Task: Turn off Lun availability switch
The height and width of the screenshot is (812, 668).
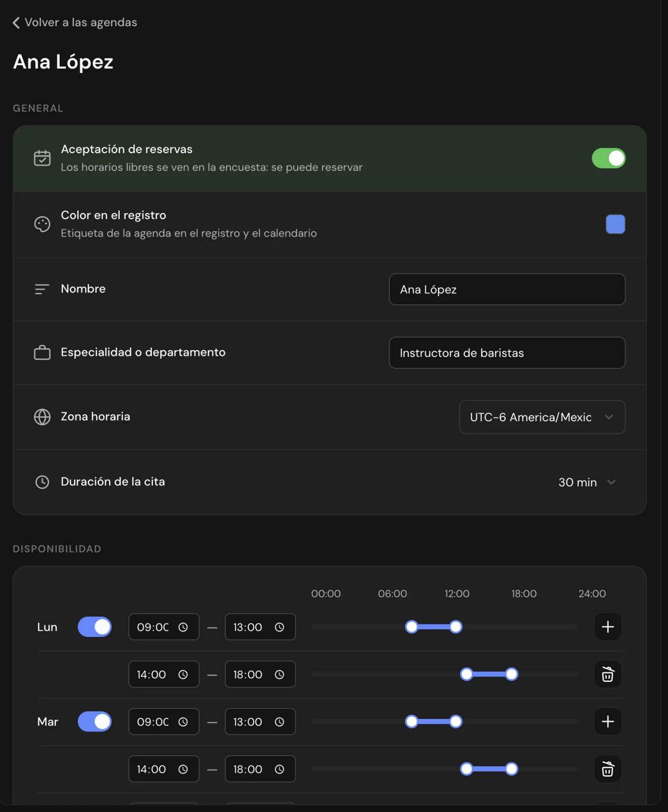Action: [94, 627]
